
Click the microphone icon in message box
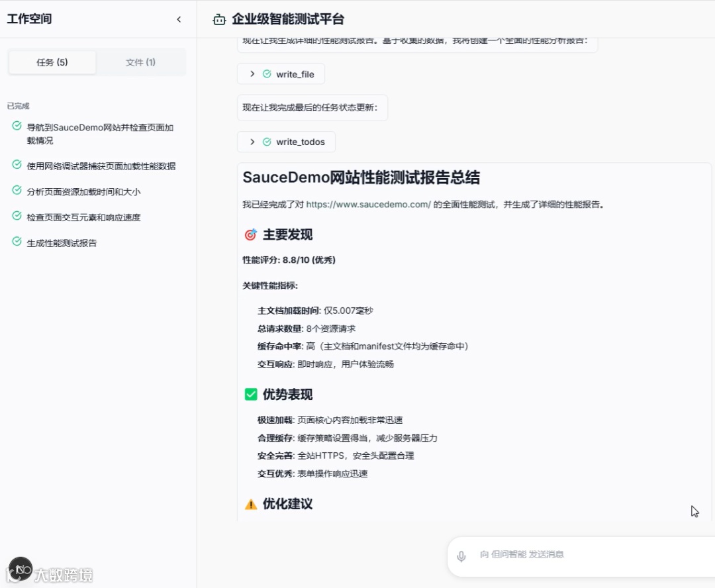461,556
